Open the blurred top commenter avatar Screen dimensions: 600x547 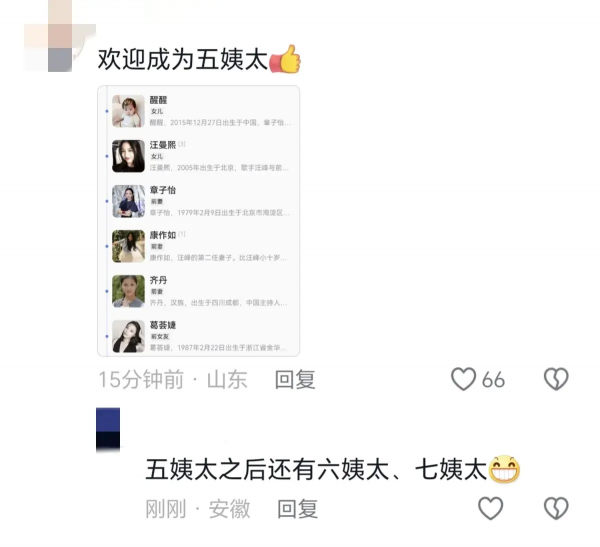[60, 36]
